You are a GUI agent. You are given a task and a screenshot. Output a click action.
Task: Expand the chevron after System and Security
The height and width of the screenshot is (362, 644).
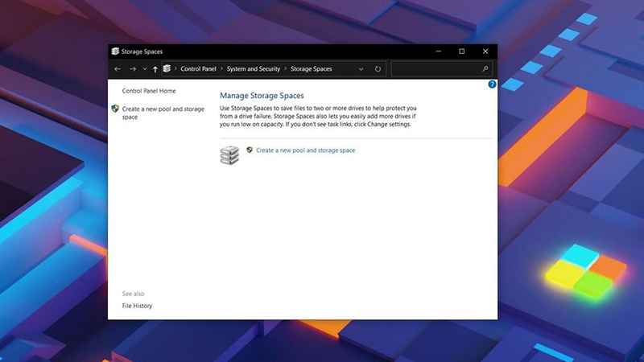[x=285, y=69]
